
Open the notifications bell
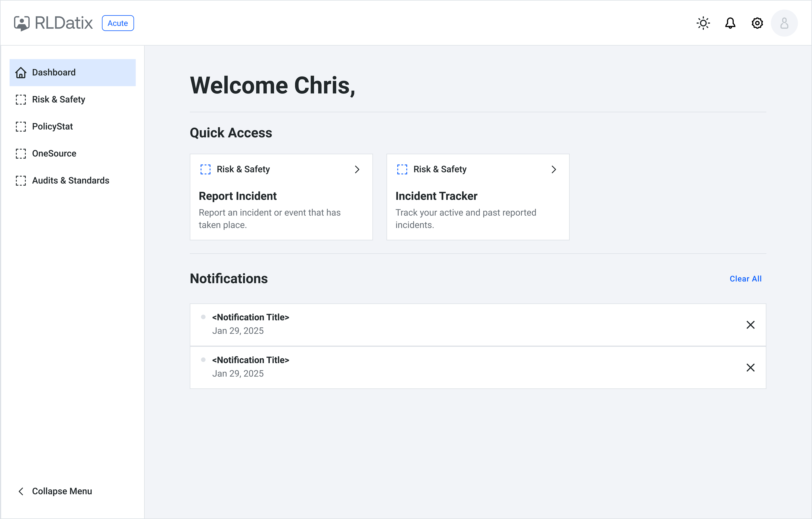[730, 23]
